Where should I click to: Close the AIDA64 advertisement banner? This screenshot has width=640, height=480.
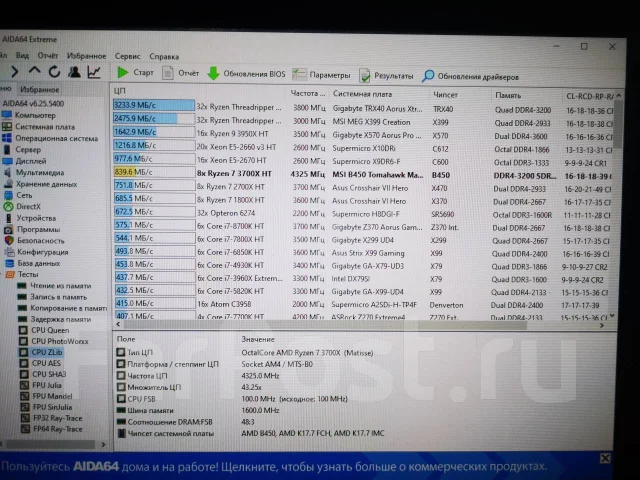tap(605, 458)
